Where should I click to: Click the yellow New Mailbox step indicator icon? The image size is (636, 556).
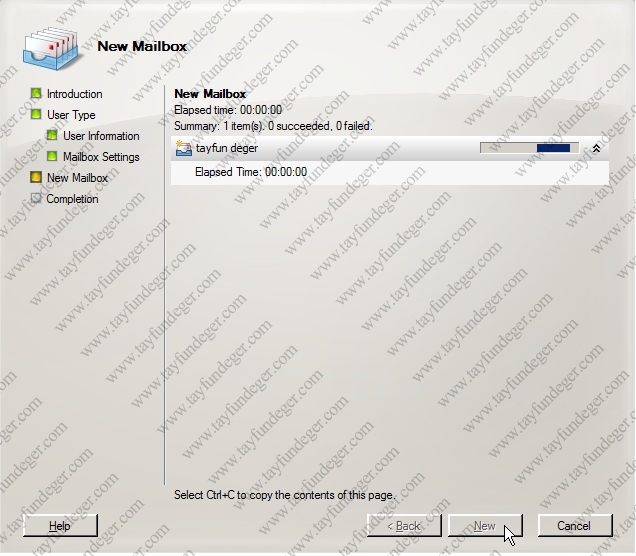click(36, 177)
